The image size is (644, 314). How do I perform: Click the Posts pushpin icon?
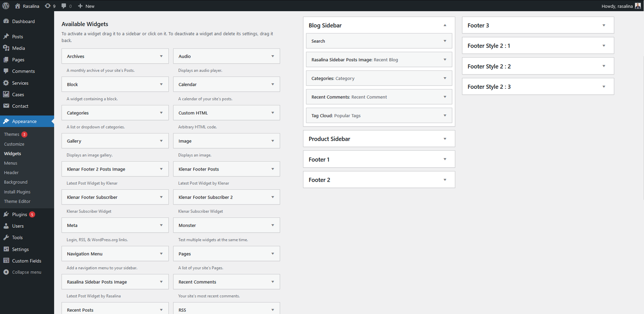(6, 36)
